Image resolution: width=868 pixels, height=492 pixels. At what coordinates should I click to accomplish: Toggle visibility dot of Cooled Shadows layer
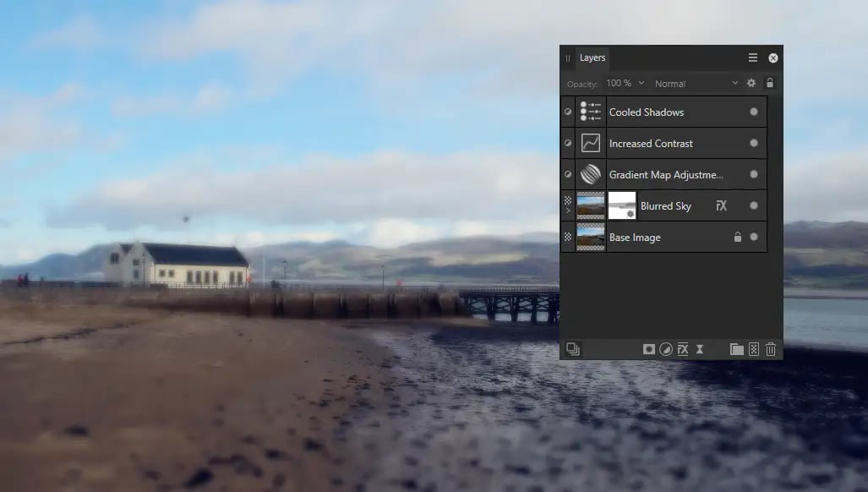pyautogui.click(x=753, y=112)
